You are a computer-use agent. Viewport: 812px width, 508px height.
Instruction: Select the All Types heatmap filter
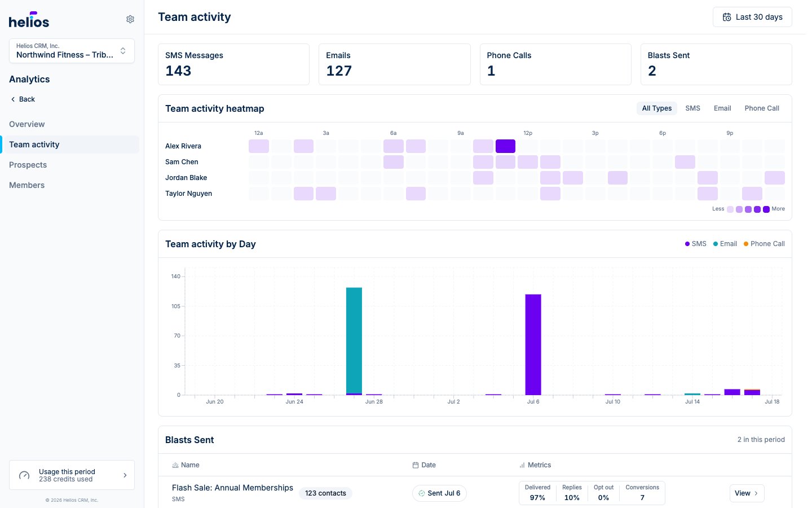[657, 108]
